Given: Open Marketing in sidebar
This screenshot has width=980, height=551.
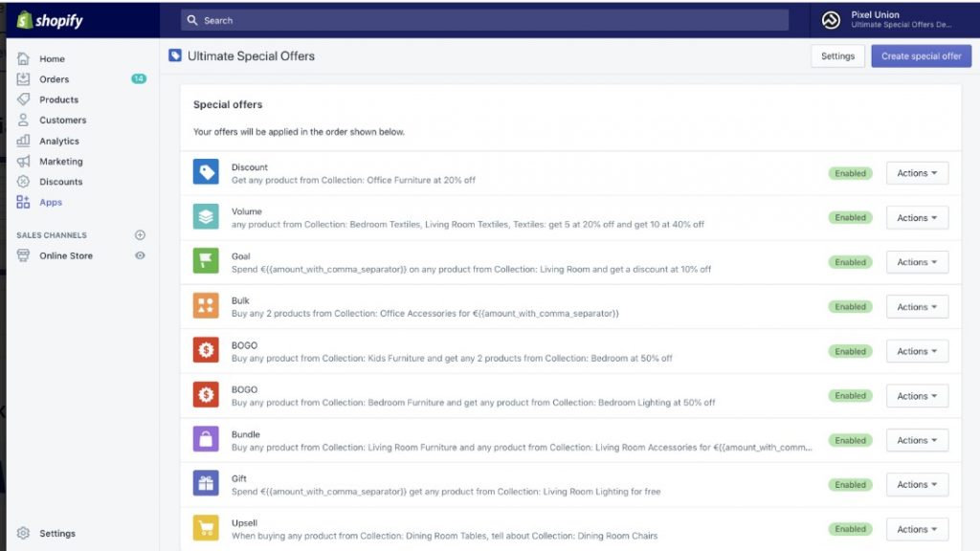Looking at the screenshot, I should click(x=60, y=161).
